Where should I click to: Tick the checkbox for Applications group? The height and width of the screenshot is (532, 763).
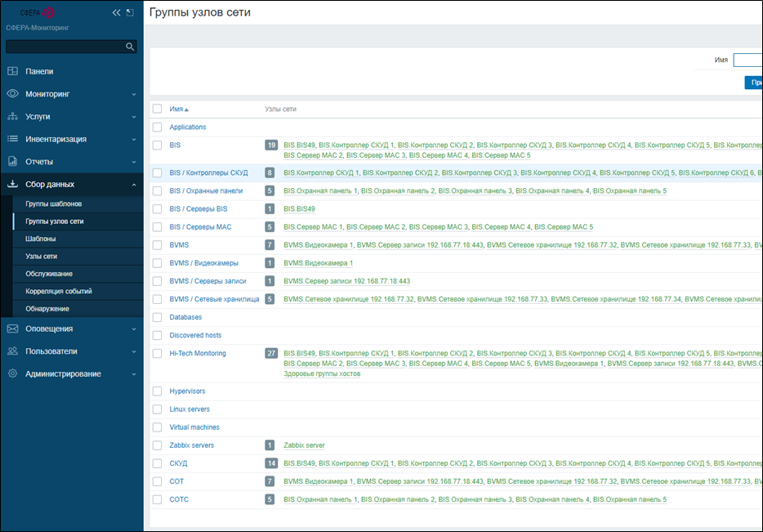pyautogui.click(x=158, y=127)
